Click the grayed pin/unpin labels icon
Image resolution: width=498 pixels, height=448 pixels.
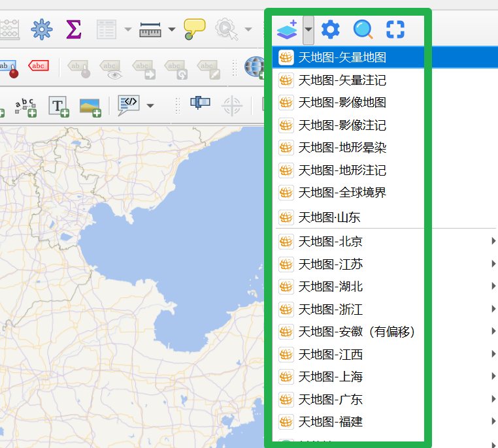79,69
